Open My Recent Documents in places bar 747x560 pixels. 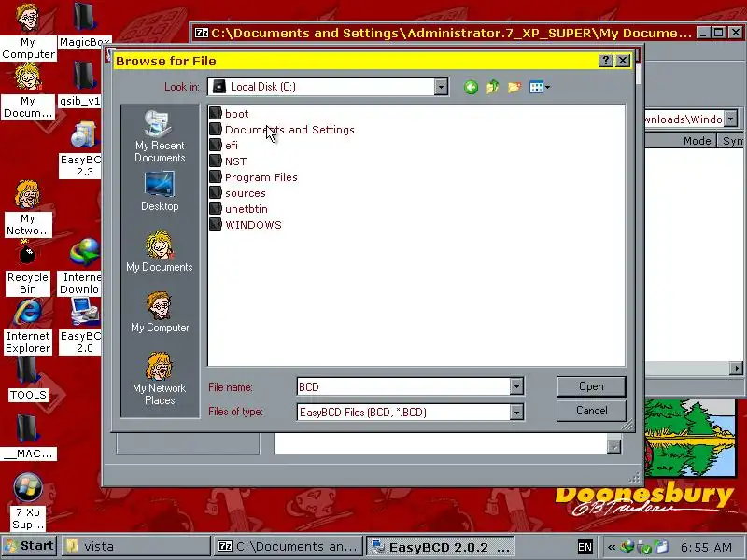click(x=160, y=136)
